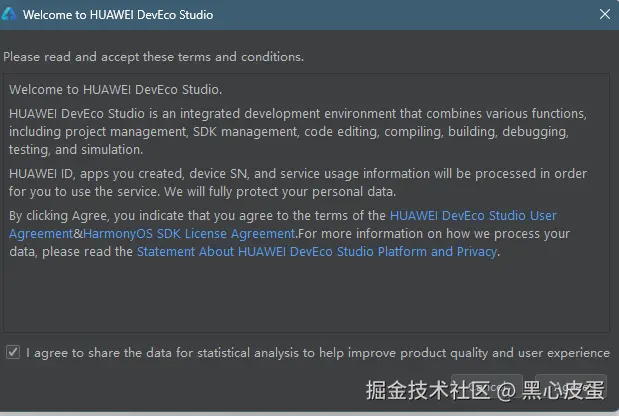Click the 'testing, and simulation.' text line
The width and height of the screenshot is (619, 416).
76,149
